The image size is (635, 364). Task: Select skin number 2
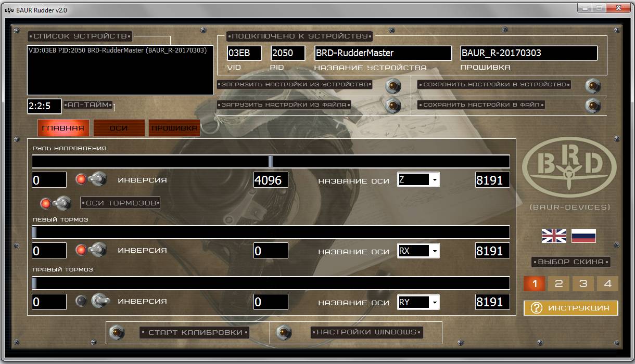(559, 284)
